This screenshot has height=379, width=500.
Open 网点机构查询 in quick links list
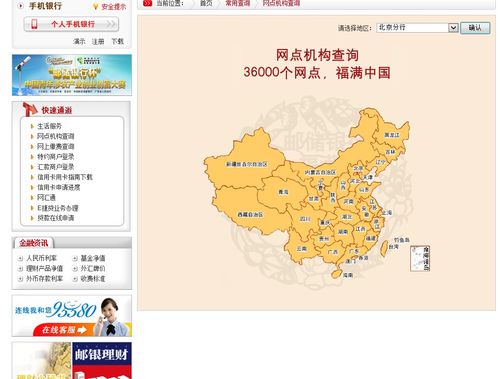click(56, 136)
